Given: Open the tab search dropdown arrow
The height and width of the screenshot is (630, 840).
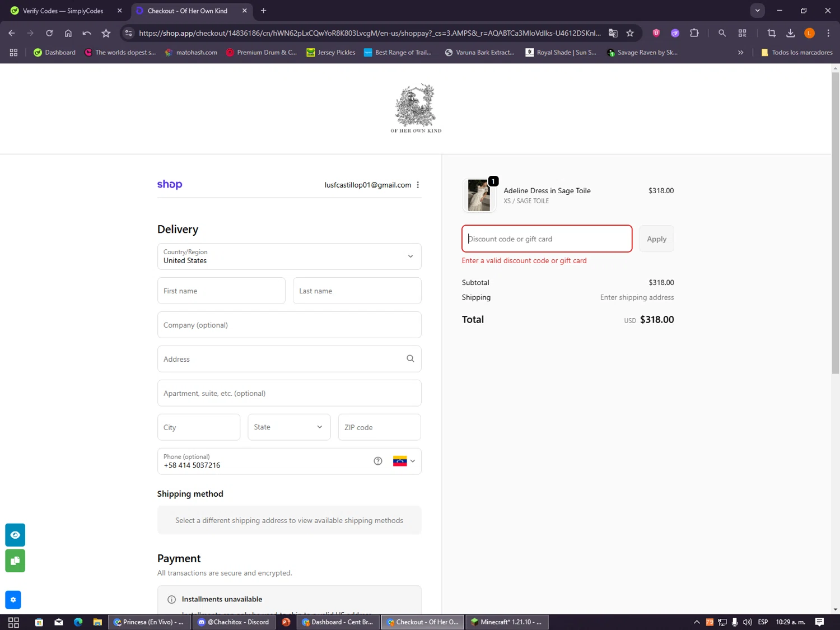Looking at the screenshot, I should pyautogui.click(x=757, y=11).
